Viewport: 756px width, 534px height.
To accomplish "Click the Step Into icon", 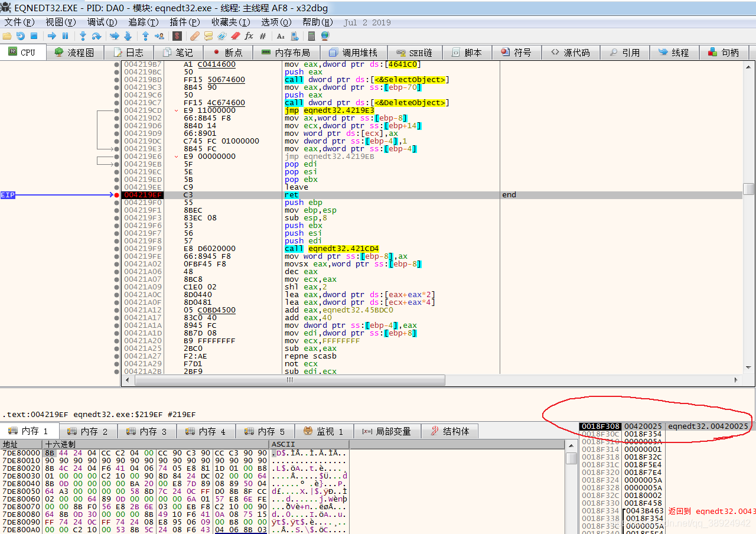I will pos(83,36).
